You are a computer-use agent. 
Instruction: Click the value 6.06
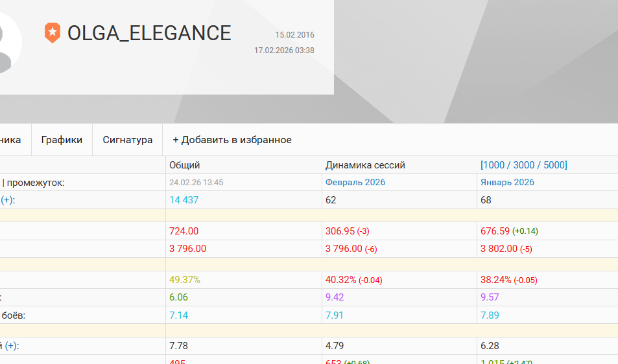point(178,297)
